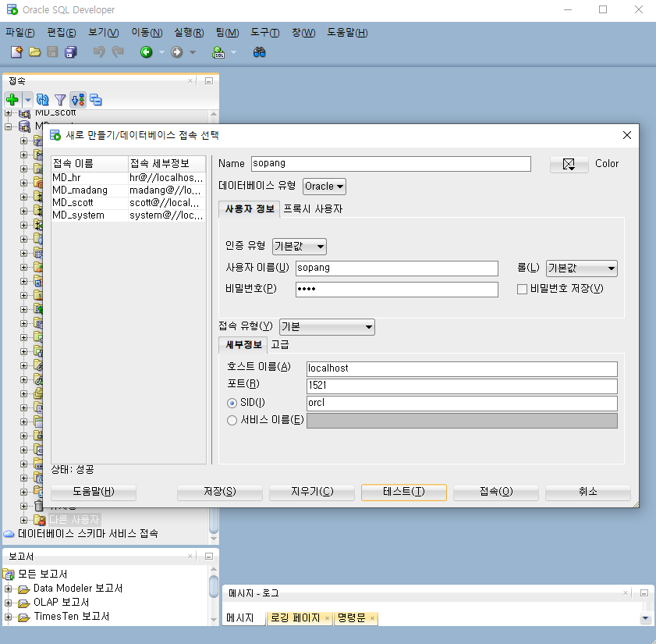656x644 pixels.
Task: Open the Back navigation history dropdown
Action: (x=161, y=52)
